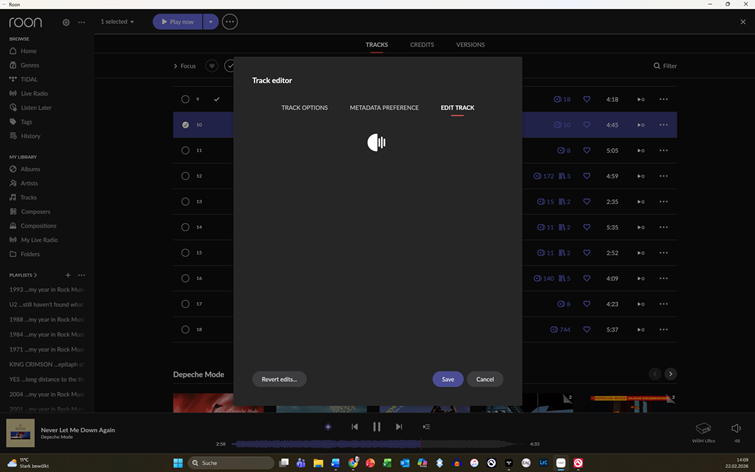The image size is (755, 472).
Task: Open three-dots menu for track 11
Action: [x=664, y=150]
